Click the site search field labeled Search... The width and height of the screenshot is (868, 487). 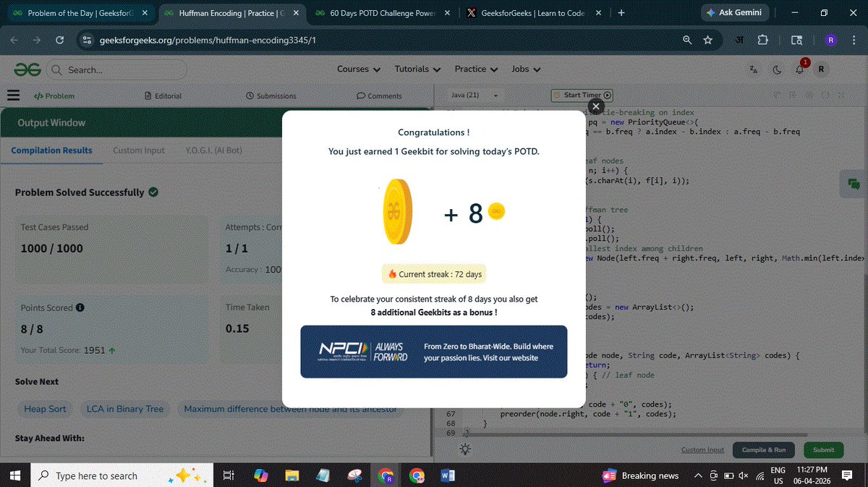[x=116, y=69]
